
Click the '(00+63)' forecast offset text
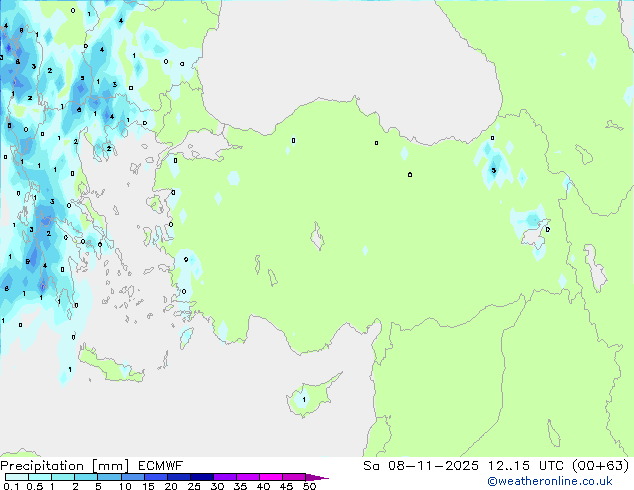(x=600, y=466)
